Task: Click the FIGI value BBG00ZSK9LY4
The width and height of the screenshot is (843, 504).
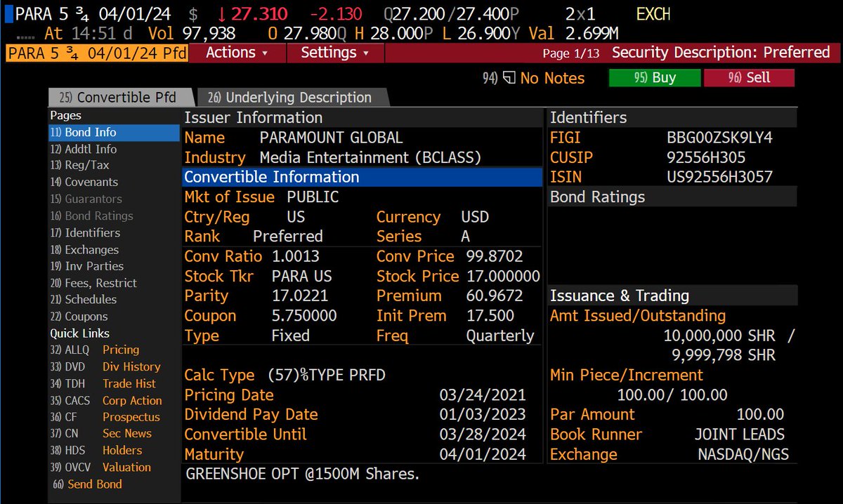Action: pos(719,138)
